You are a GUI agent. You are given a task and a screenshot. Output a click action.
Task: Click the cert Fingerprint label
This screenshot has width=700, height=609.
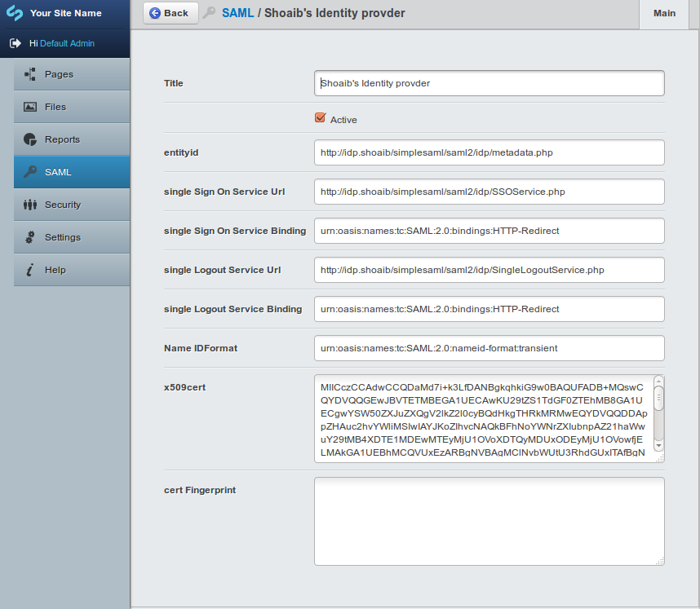click(x=200, y=490)
